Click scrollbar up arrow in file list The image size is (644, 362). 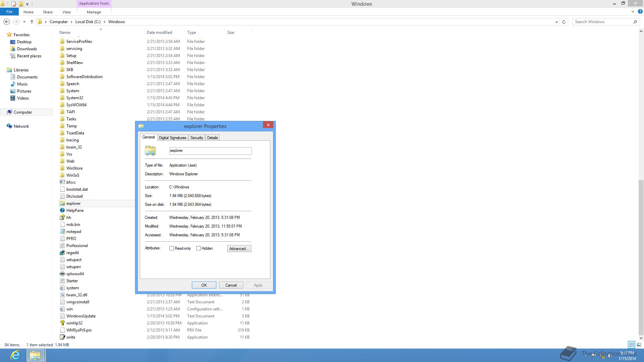coord(641,32)
